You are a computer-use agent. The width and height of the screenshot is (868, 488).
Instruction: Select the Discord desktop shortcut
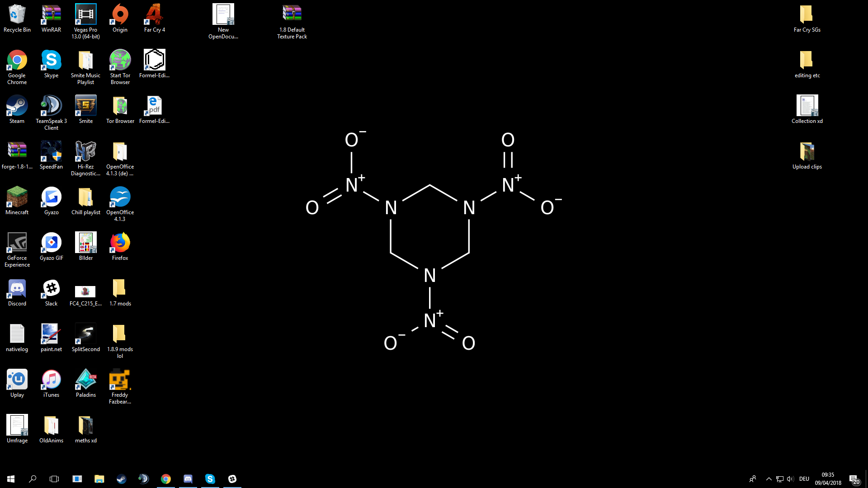17,289
